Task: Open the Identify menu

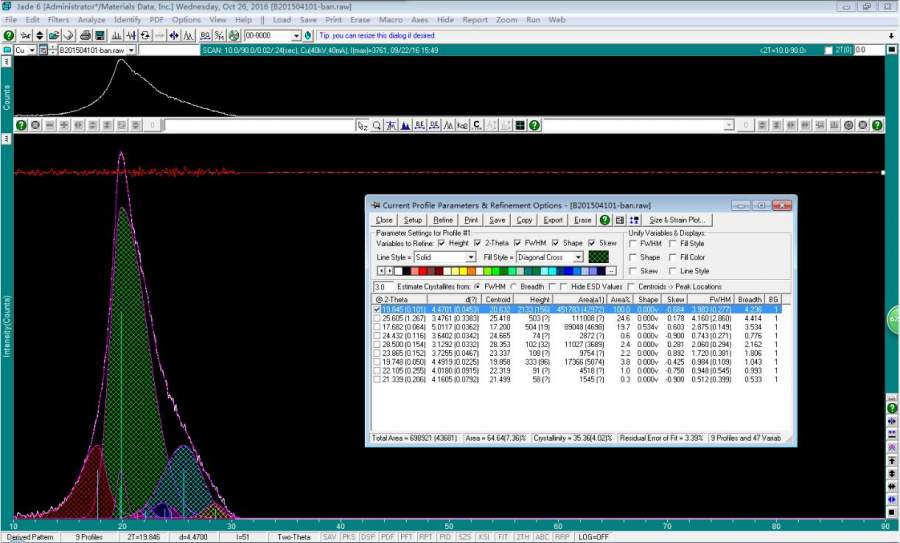Action: tap(127, 20)
